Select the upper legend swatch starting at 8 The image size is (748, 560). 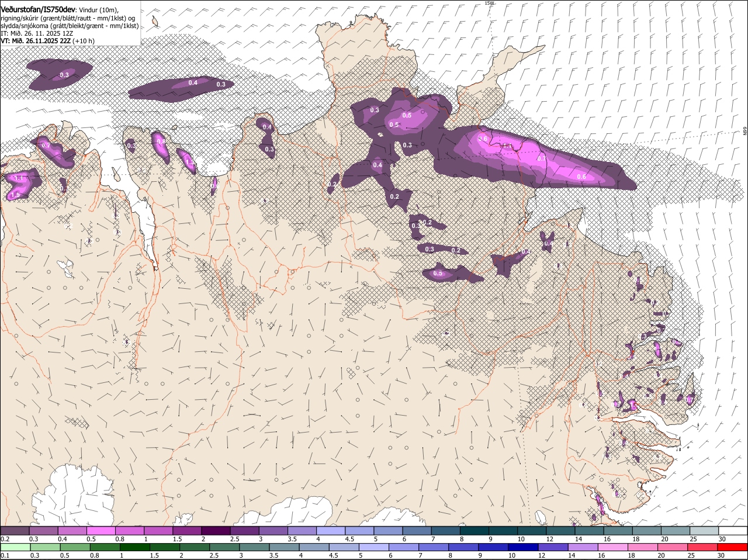pyautogui.click(x=474, y=531)
